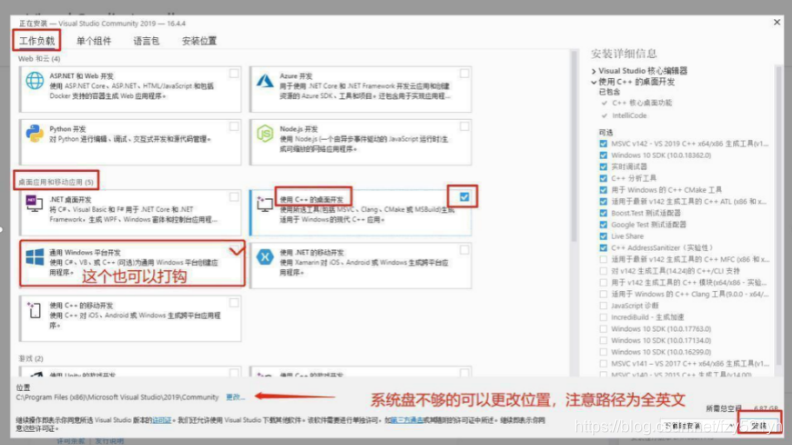This screenshot has height=445, width=792.
Task: Uncheck C++ AddressSanitizer（实验性）
Action: pyautogui.click(x=603, y=248)
